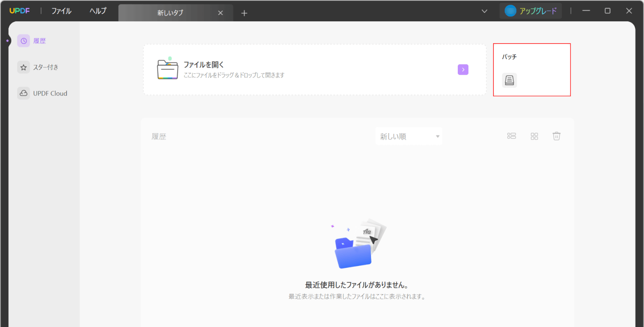Click the purple arrow in the open-file card
This screenshot has height=327, width=644.
(x=463, y=69)
